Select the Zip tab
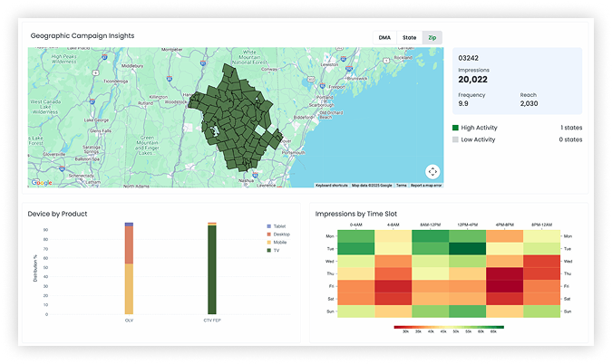Viewport: 612px width, 364px height. pos(432,38)
